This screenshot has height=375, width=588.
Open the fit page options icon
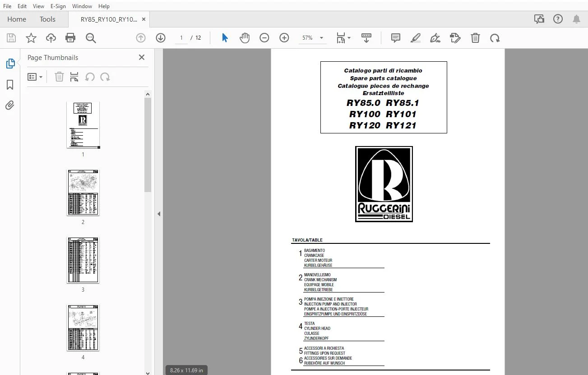tap(343, 38)
